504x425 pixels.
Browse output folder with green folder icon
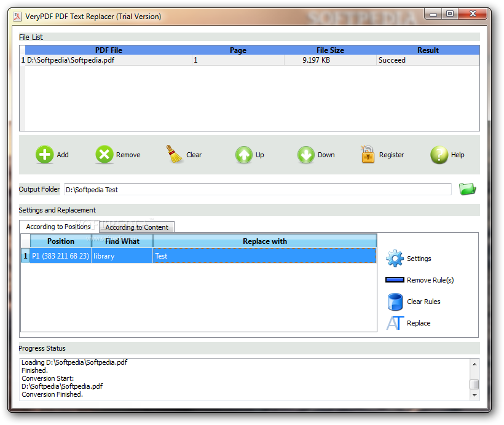pos(467,189)
